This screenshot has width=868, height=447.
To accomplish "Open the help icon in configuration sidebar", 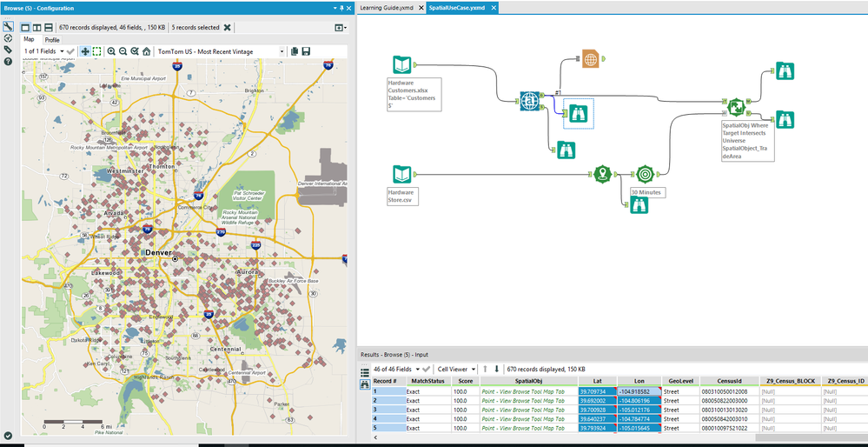I will 8,62.
